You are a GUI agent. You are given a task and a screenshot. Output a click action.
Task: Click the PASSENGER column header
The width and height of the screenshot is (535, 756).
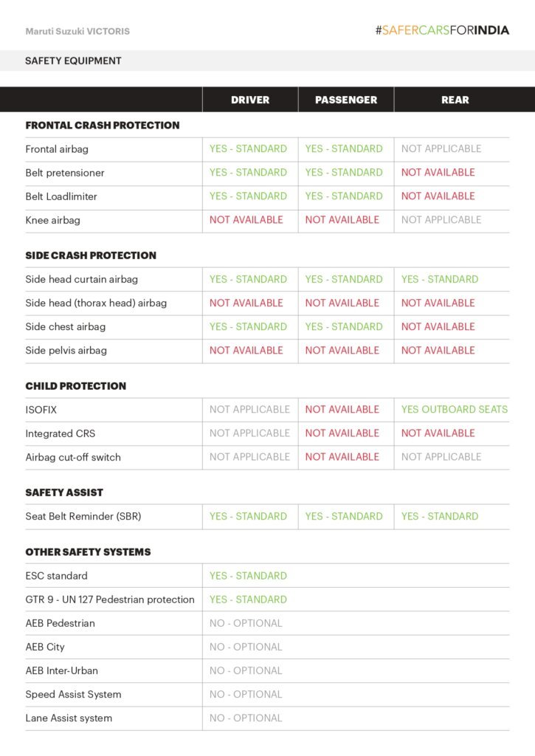coord(346,100)
